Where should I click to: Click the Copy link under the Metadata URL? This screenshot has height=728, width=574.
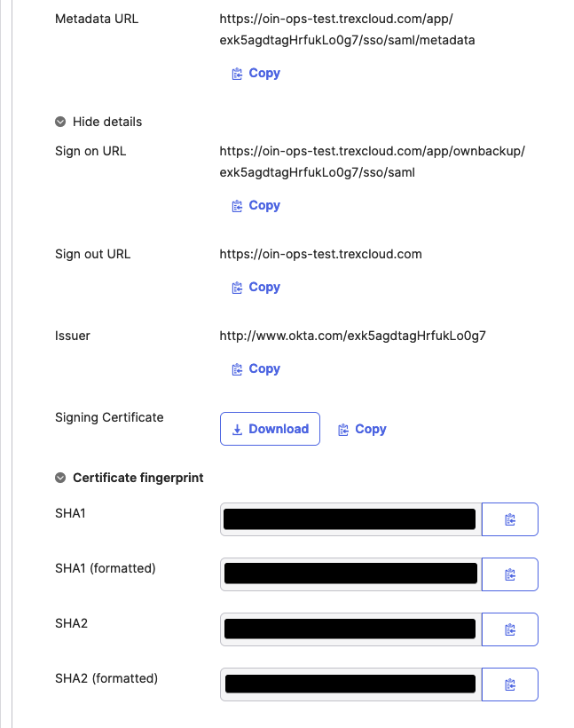point(263,73)
